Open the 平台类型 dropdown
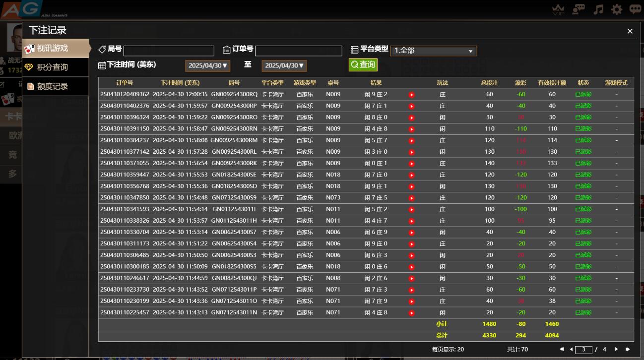 click(433, 51)
